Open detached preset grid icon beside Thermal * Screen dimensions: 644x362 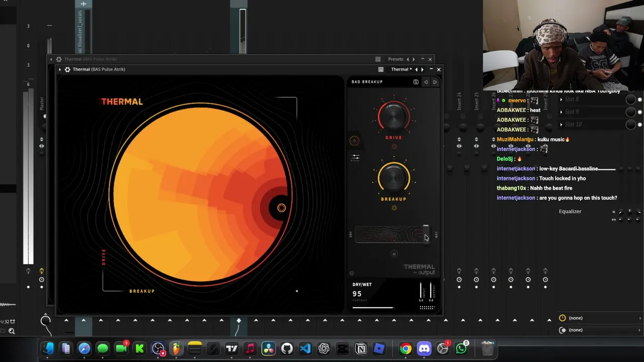click(381, 69)
